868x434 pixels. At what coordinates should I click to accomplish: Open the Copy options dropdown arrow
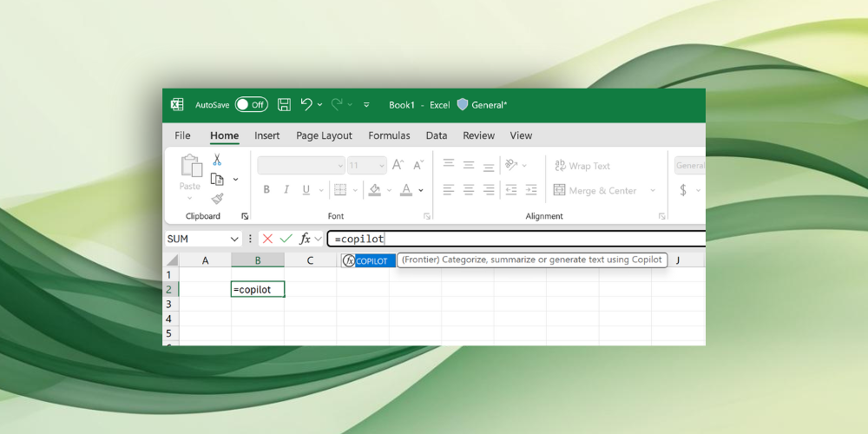[x=235, y=180]
